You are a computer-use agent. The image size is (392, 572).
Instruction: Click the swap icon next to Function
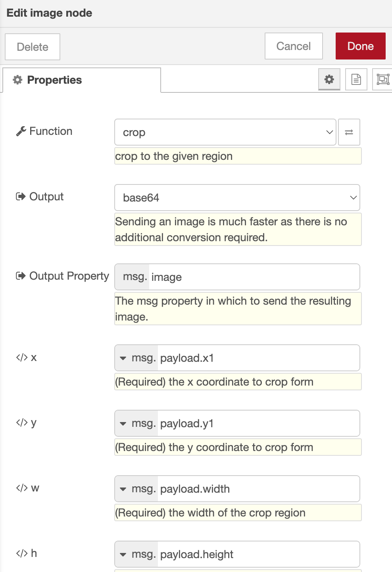pyautogui.click(x=349, y=132)
